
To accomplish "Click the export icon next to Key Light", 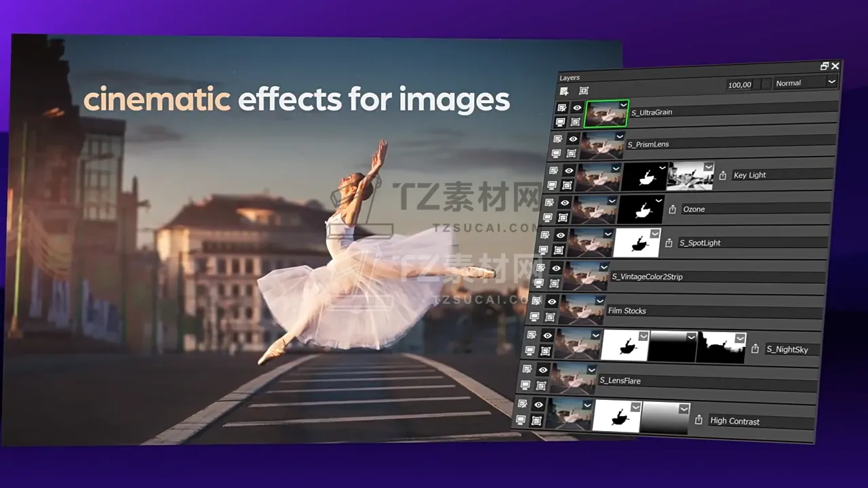I will click(x=723, y=175).
